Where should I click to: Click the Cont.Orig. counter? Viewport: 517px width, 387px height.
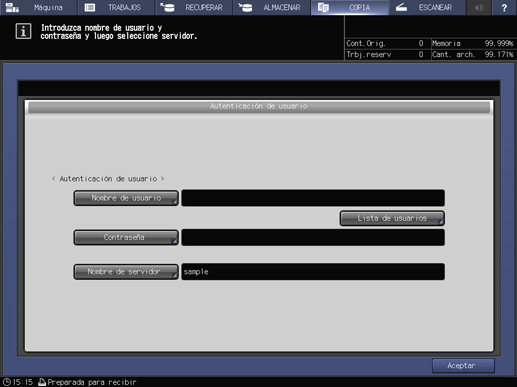point(385,43)
